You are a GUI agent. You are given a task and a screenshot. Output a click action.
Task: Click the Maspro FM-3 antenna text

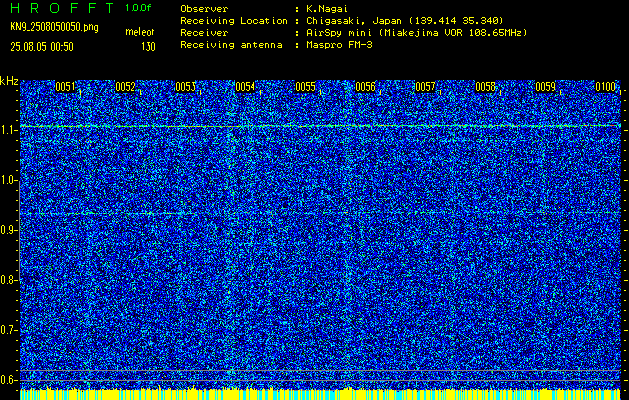tap(339, 45)
